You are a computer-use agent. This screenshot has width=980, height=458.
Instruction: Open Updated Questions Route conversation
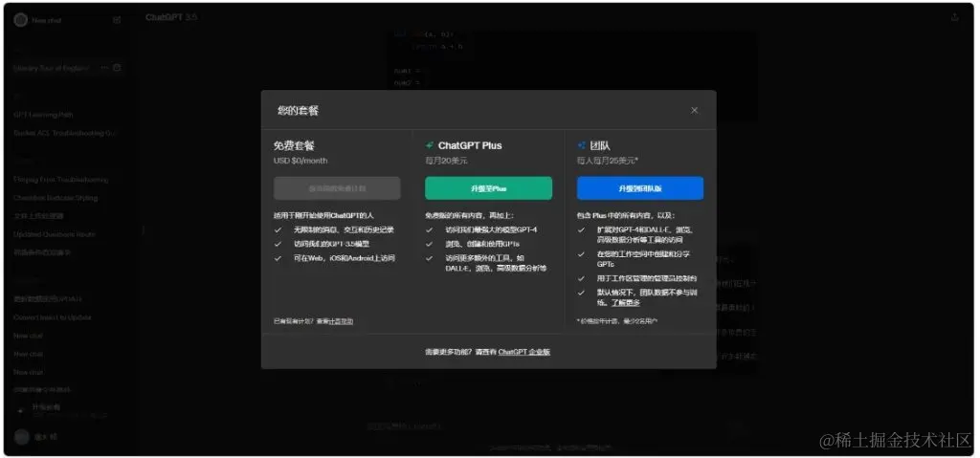pos(54,234)
